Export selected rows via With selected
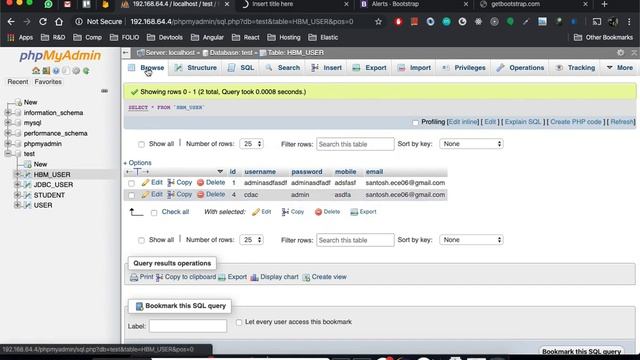The width and height of the screenshot is (640, 360). click(363, 212)
